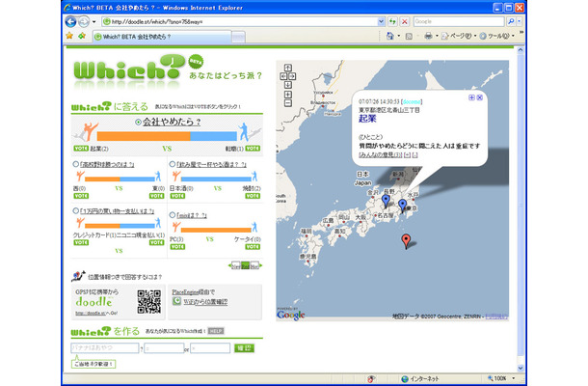Close the map info bubble

coord(479,97)
